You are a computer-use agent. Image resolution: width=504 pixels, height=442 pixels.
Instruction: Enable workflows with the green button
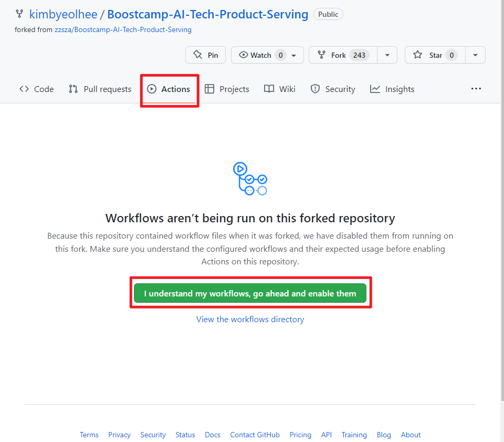pyautogui.click(x=250, y=293)
